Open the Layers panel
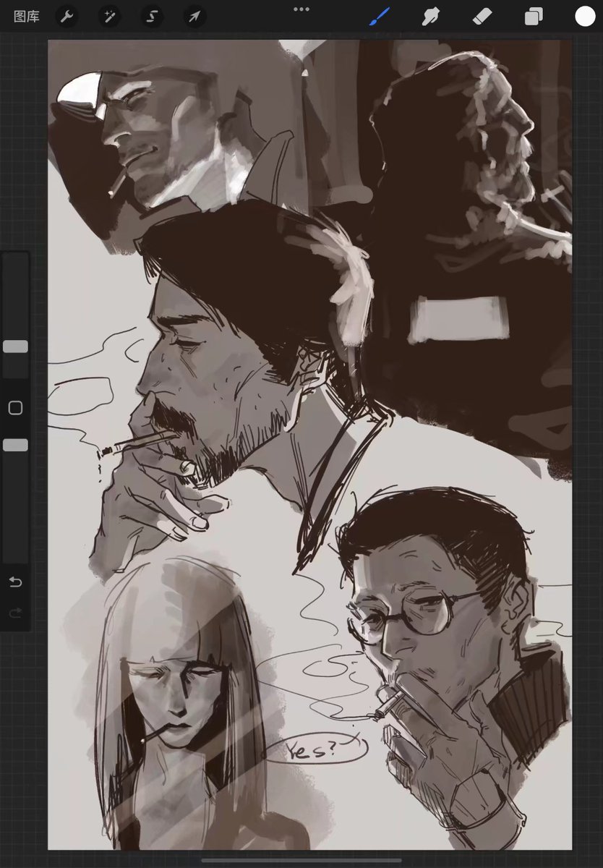603x868 pixels. (534, 16)
